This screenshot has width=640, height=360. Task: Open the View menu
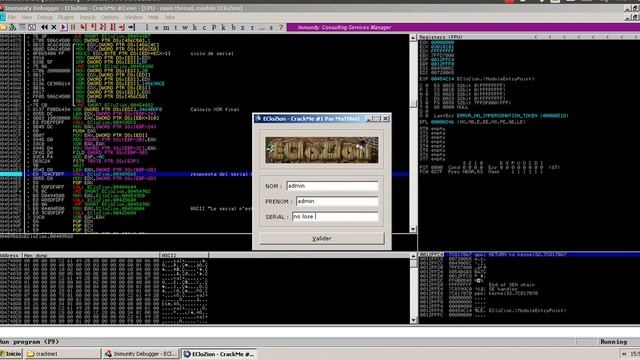pyautogui.click(x=27, y=17)
